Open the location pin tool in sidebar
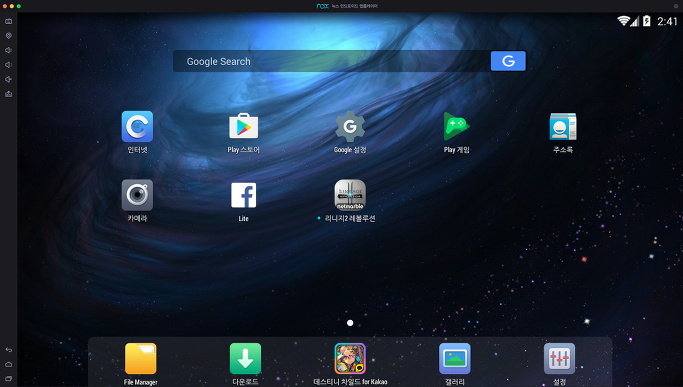 click(x=8, y=36)
